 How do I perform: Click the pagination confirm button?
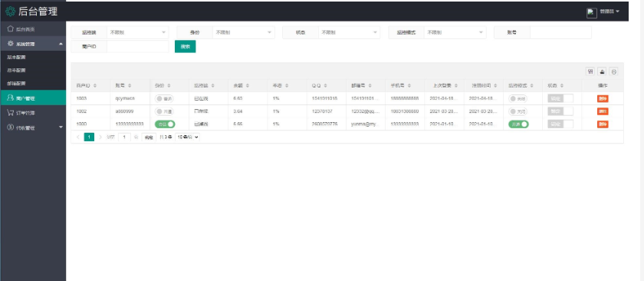(149, 137)
